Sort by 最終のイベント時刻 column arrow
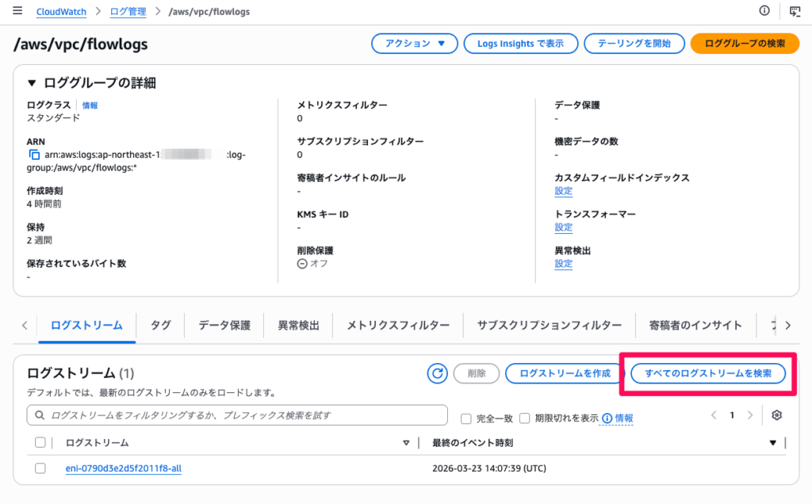 (x=773, y=443)
